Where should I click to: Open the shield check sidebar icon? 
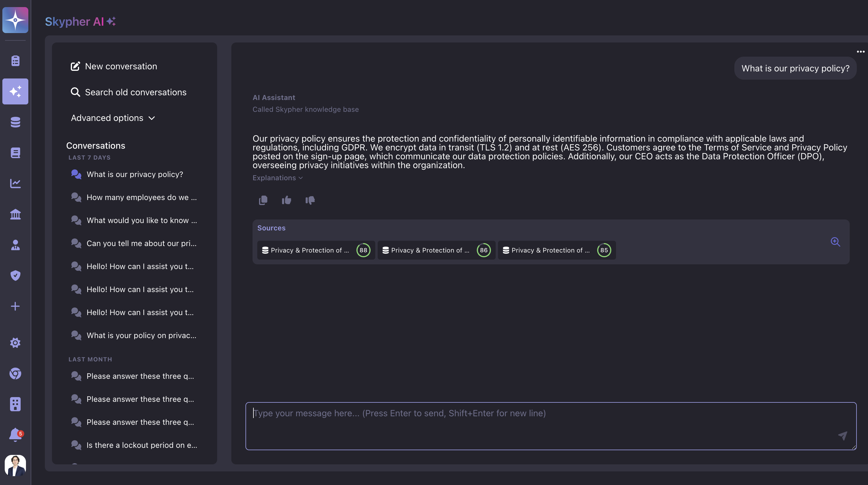click(15, 275)
